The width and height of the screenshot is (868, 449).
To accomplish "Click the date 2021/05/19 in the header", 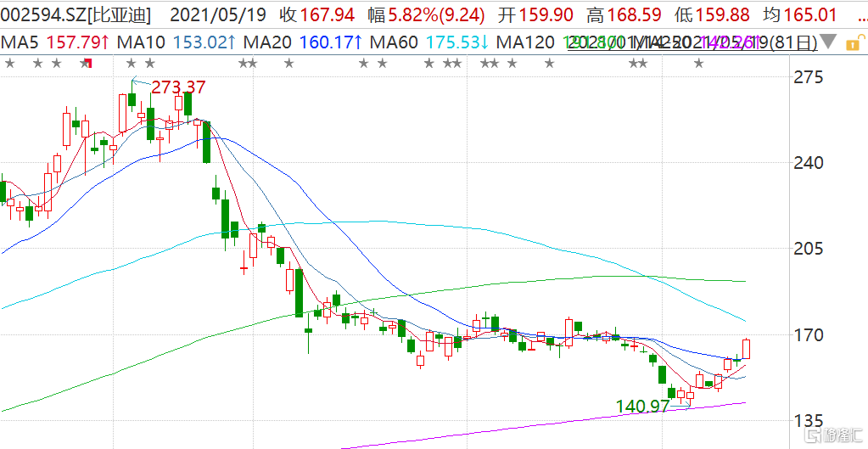I will 220,15.
